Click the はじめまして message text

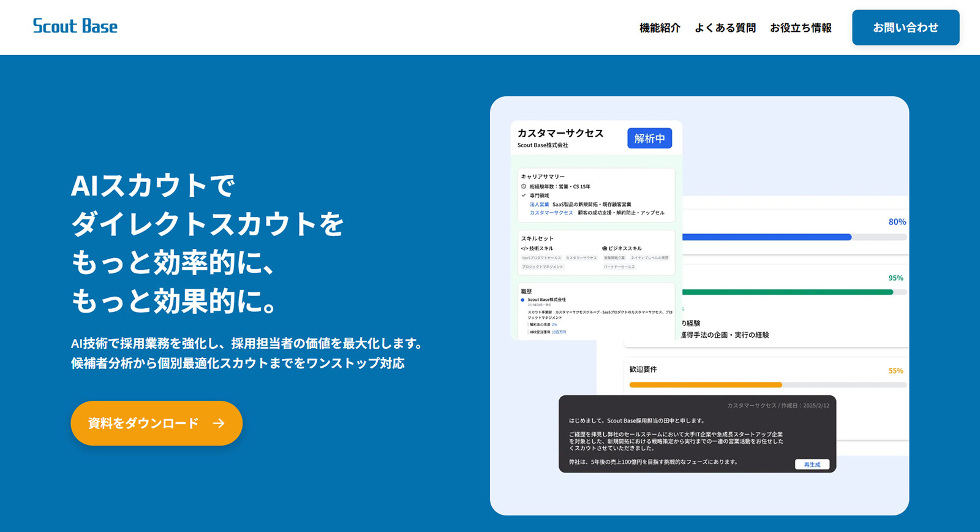coord(637,421)
